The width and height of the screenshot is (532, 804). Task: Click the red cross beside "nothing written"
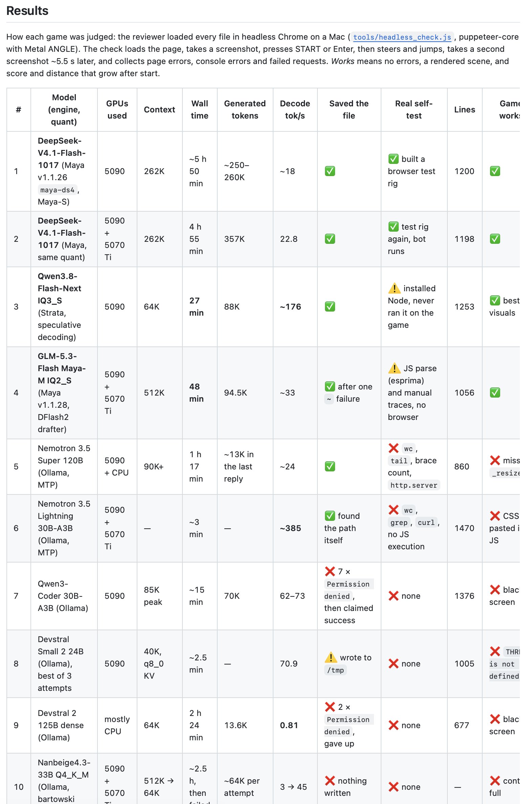(x=330, y=781)
